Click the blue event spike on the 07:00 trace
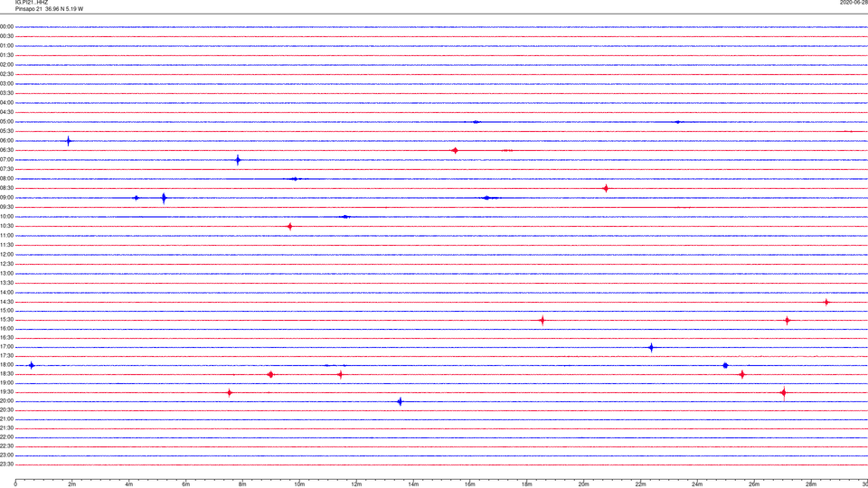Screen dimensions: 868x488 pos(238,161)
